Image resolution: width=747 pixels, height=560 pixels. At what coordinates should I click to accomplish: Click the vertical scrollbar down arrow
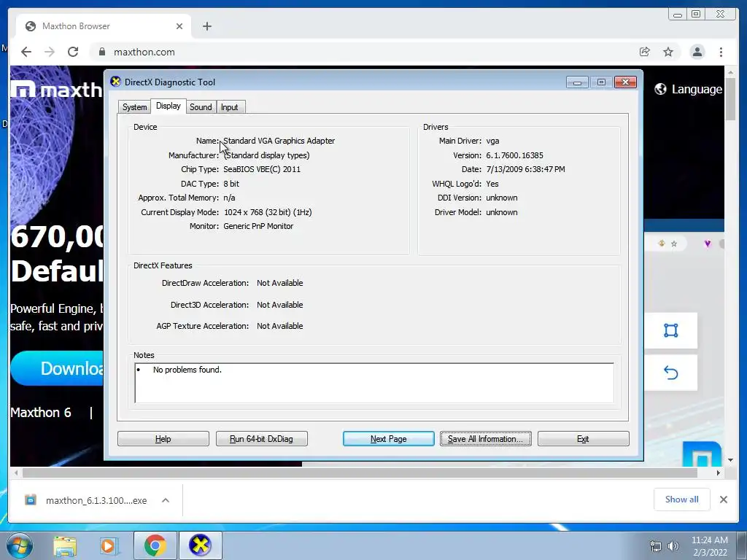tap(730, 460)
